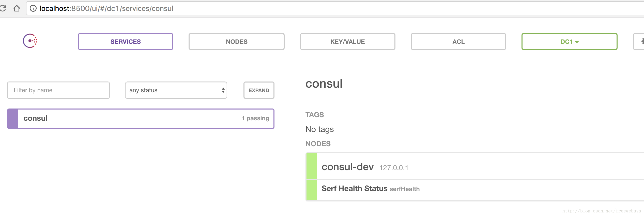Switch to the NODES tab
This screenshot has width=644, height=216.
click(x=236, y=42)
